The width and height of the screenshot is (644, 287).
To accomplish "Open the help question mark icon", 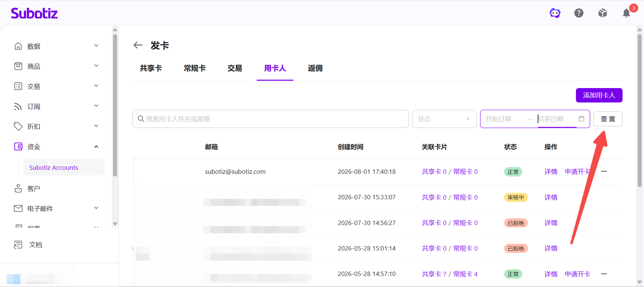I will (579, 13).
